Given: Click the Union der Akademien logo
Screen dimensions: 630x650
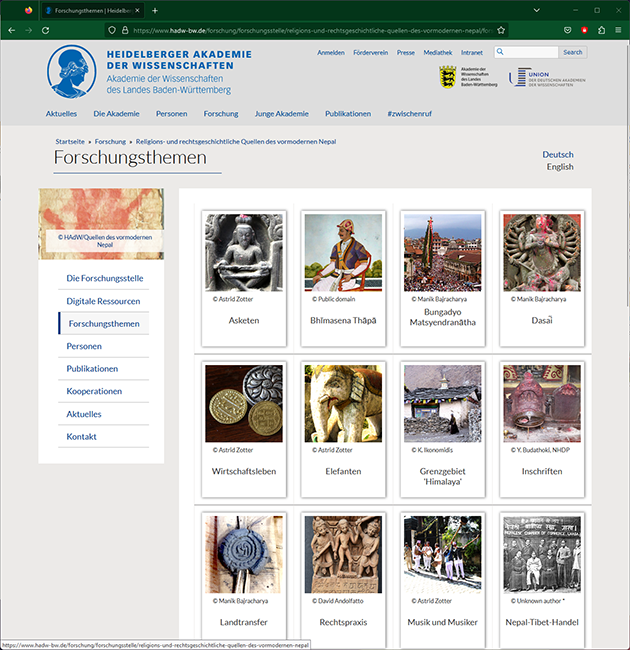Looking at the screenshot, I should click(x=547, y=77).
